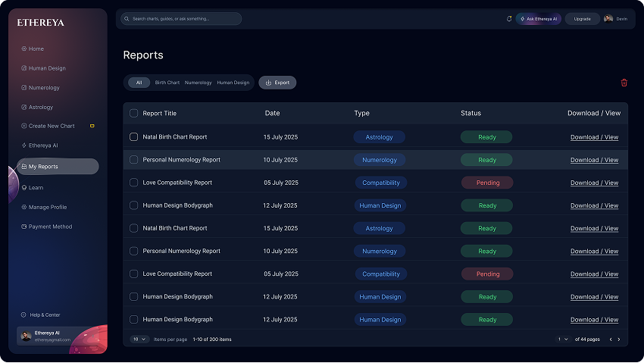
Task: Open Download / View for the first Natal Birth Chart Report
Action: [594, 137]
